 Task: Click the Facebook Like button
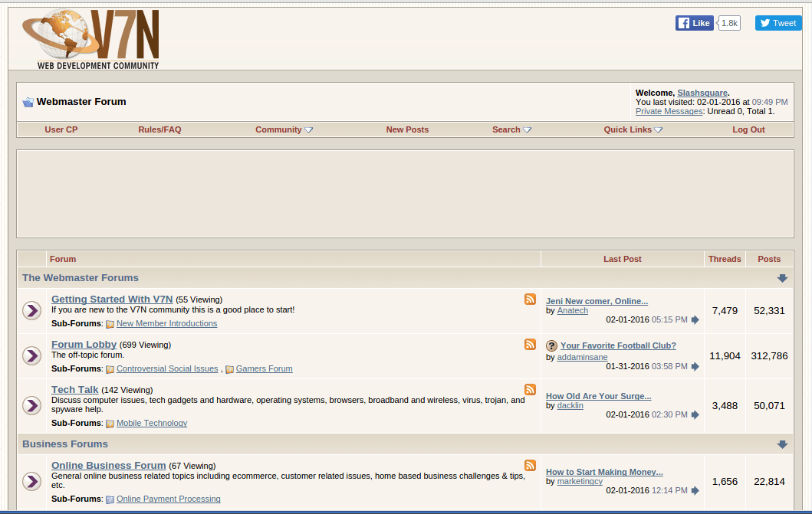695,23
